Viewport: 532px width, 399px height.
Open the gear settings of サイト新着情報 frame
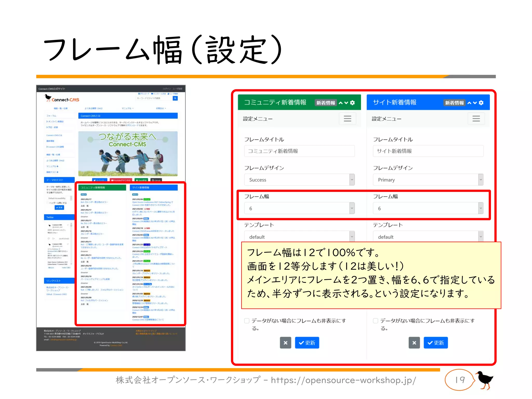[x=481, y=103]
